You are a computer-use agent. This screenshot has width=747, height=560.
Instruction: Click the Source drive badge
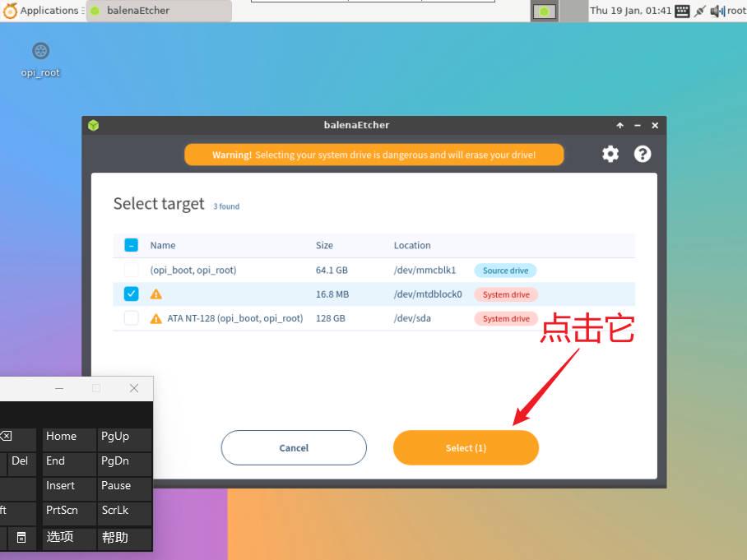505,271
